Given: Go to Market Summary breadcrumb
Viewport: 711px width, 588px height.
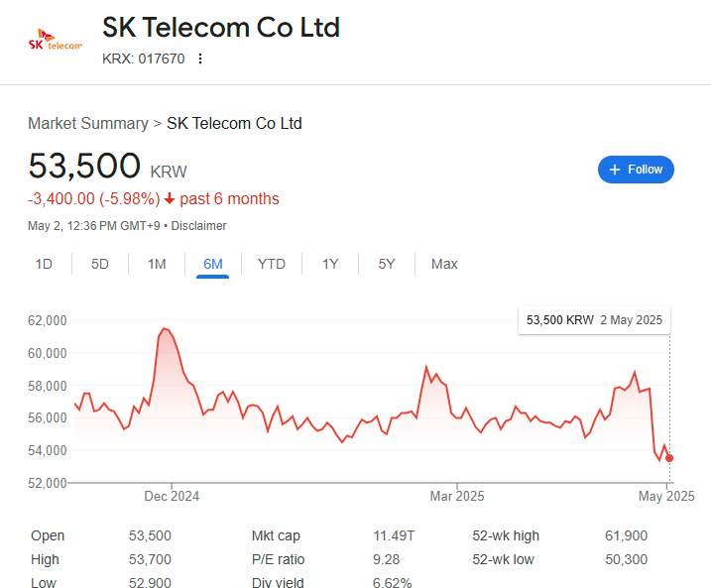Looking at the screenshot, I should (x=88, y=123).
